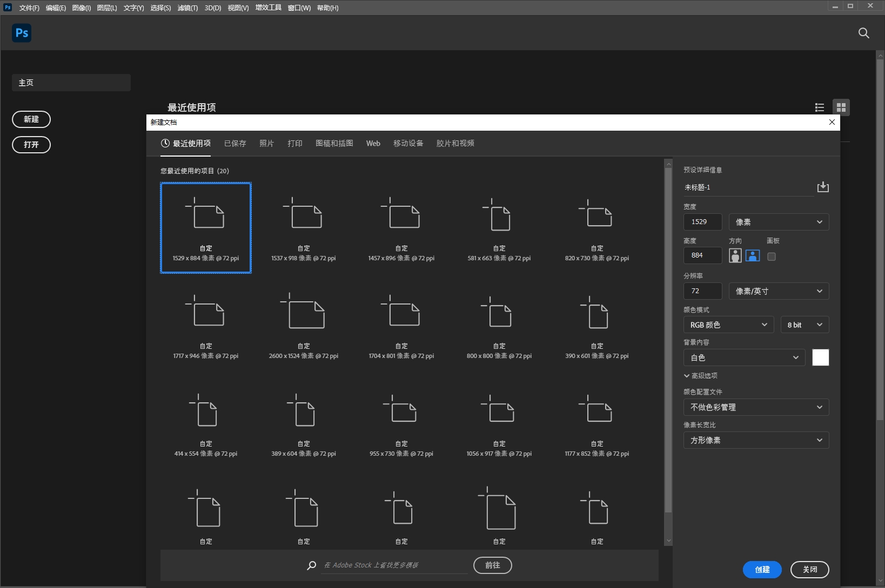Enable the Artboards checkbox
Image resolution: width=885 pixels, height=588 pixels.
pyautogui.click(x=772, y=256)
